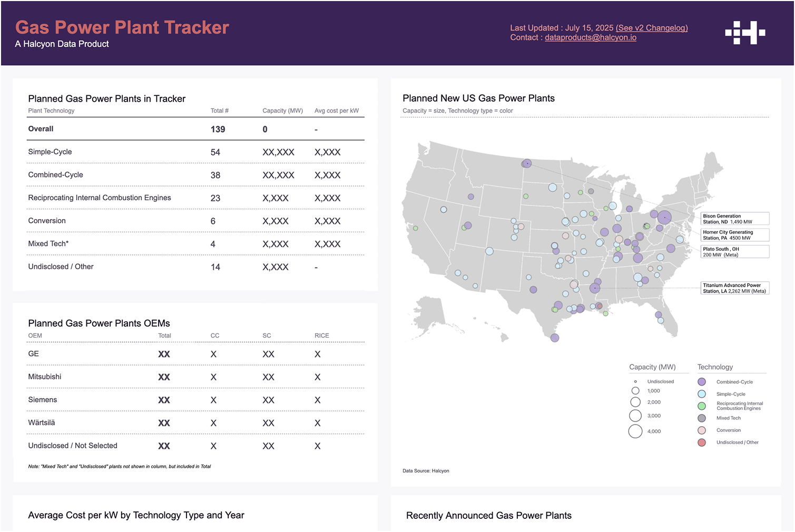The image size is (795, 532).
Task: Click the Plant Technology column header
Action: click(51, 111)
